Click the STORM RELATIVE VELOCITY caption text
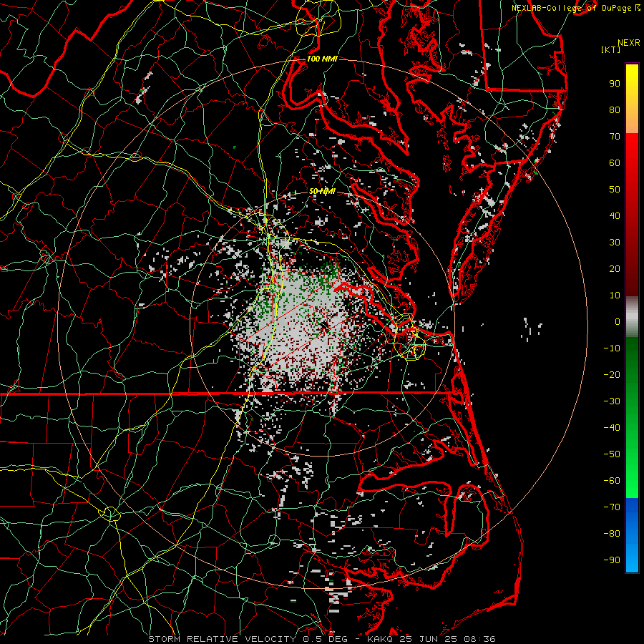 click(222, 639)
